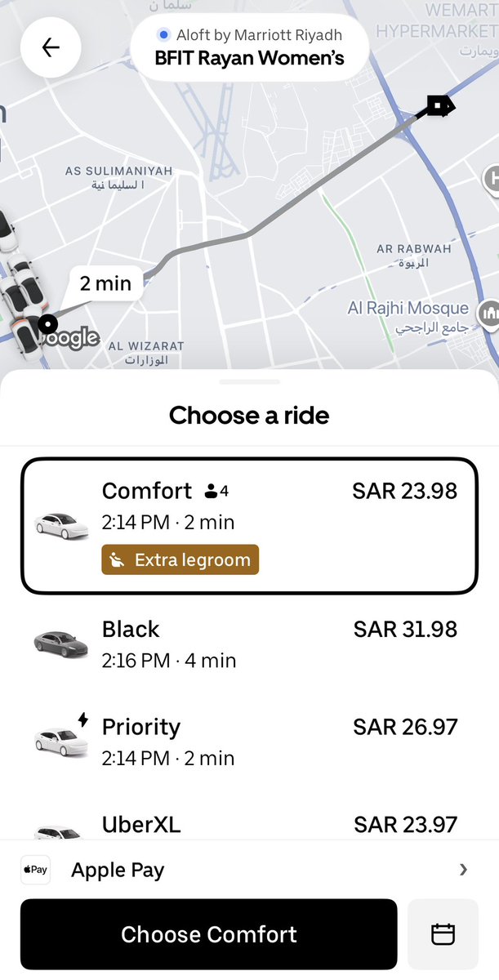This screenshot has height=980, width=499.
Task: Tap the Black car icon
Action: pos(61,643)
